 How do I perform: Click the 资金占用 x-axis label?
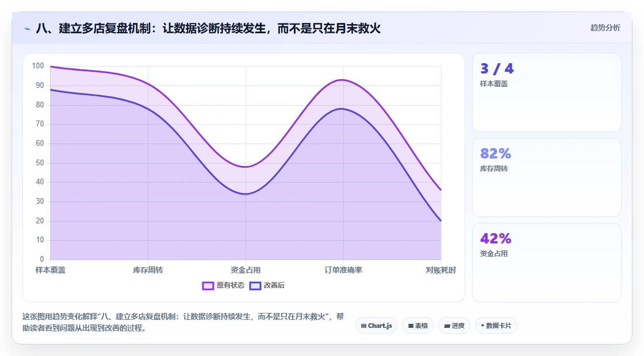(x=246, y=270)
